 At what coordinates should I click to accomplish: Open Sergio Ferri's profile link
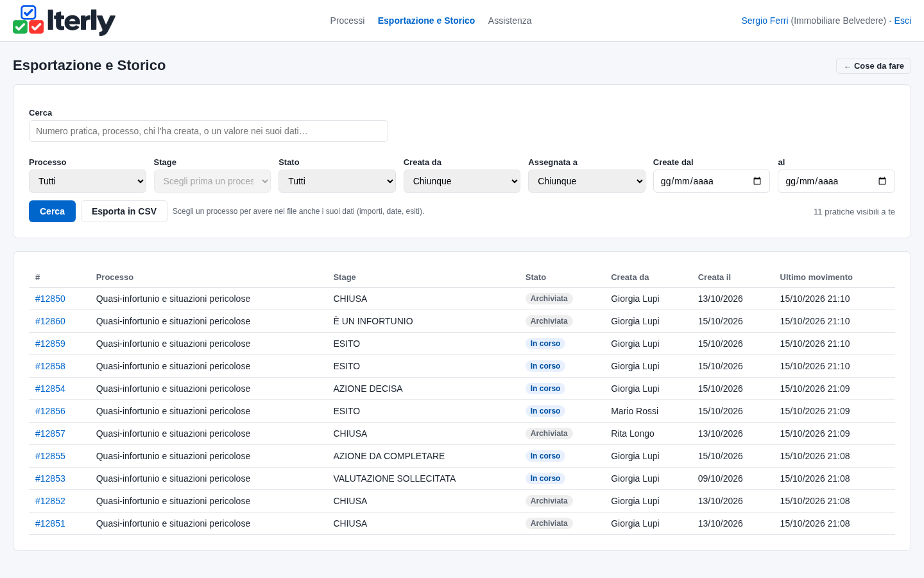tap(765, 21)
